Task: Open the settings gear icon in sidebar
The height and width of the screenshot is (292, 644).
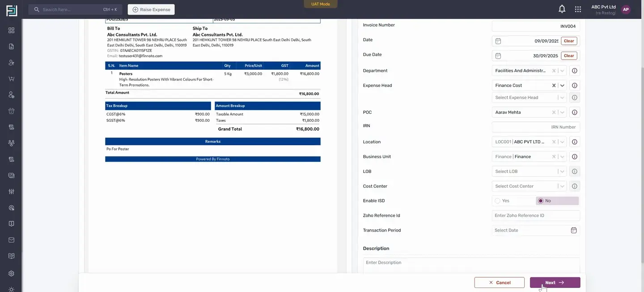Action: [12, 274]
